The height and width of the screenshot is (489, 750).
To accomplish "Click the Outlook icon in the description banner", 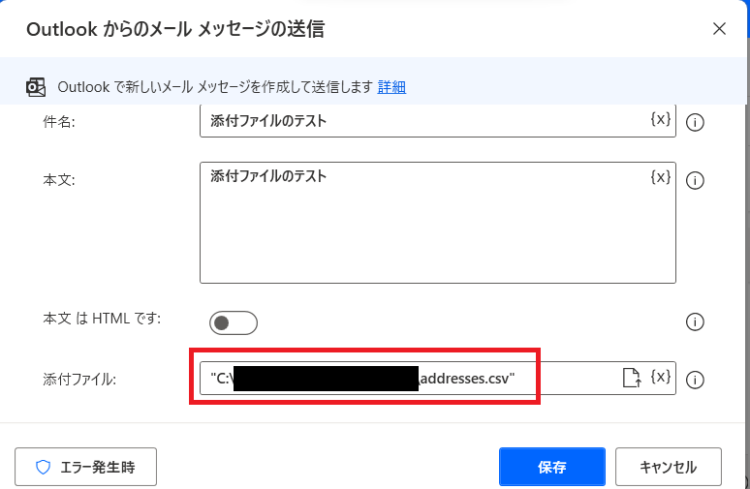I will pos(36,87).
